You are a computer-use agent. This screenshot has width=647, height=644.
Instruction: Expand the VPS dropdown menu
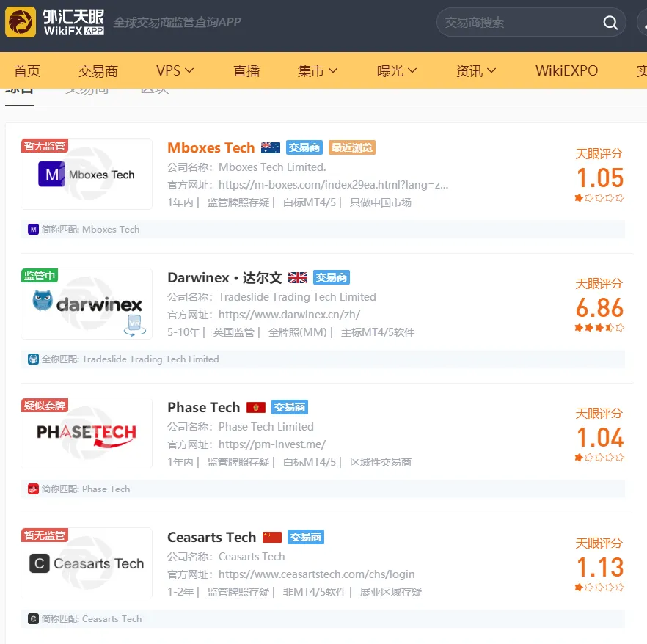tap(175, 70)
